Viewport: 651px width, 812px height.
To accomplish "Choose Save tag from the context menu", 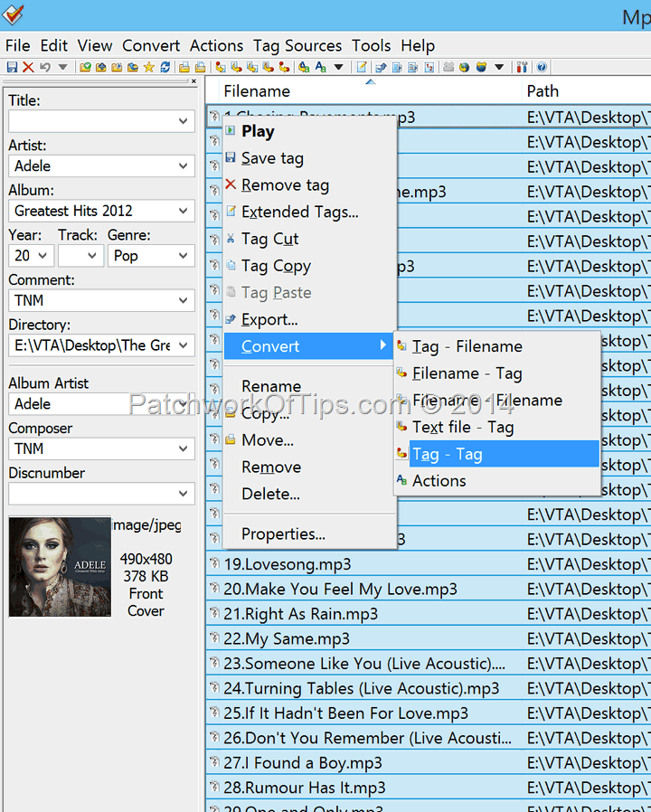I will [310, 158].
